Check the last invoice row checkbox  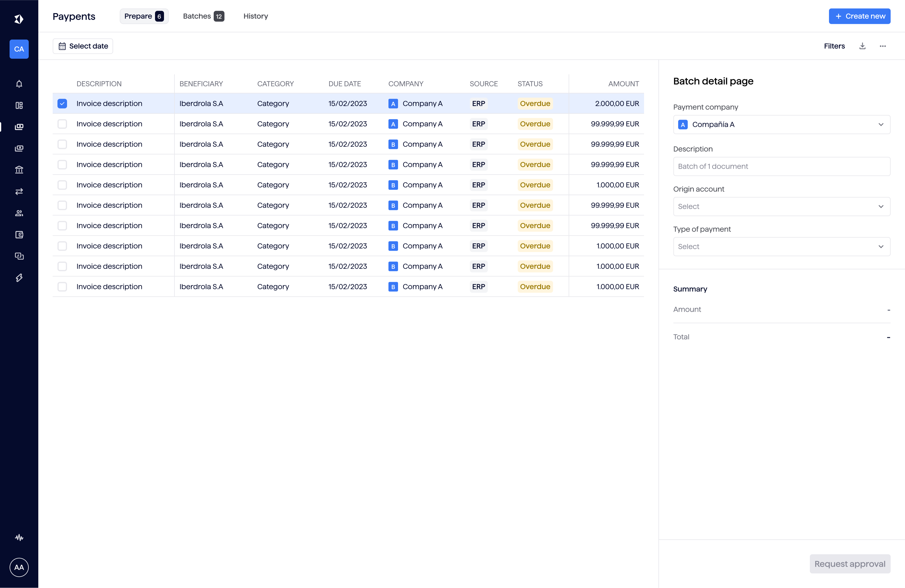point(62,287)
